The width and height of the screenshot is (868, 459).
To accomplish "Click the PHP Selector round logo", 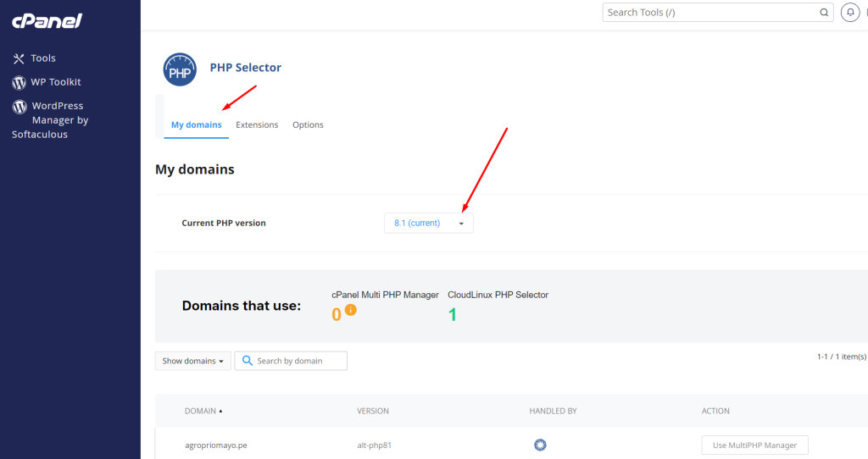I will pyautogui.click(x=180, y=69).
